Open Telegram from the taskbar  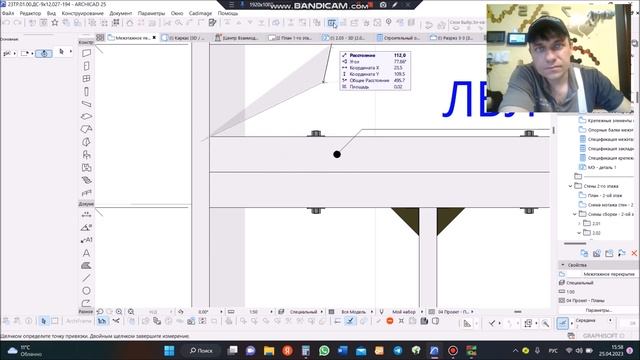click(398, 351)
